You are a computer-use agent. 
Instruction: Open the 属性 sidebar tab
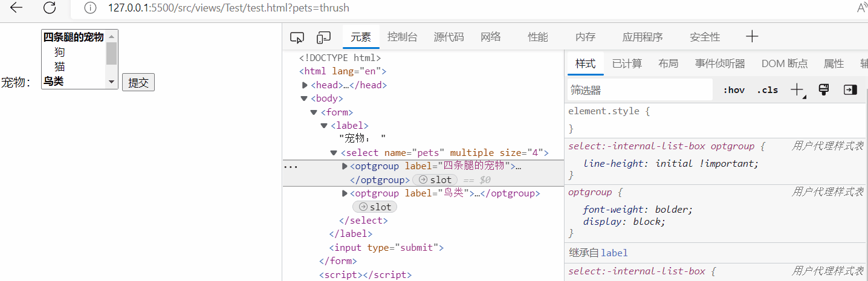834,63
